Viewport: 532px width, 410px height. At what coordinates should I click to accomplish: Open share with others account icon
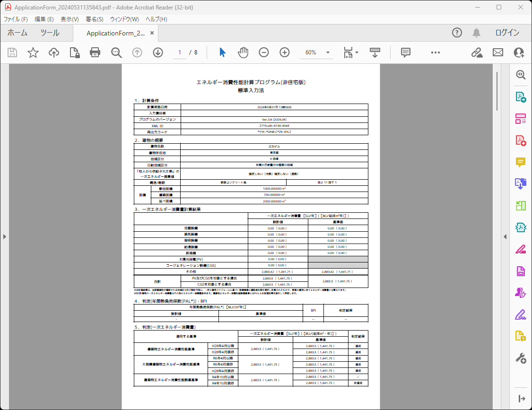click(x=519, y=52)
